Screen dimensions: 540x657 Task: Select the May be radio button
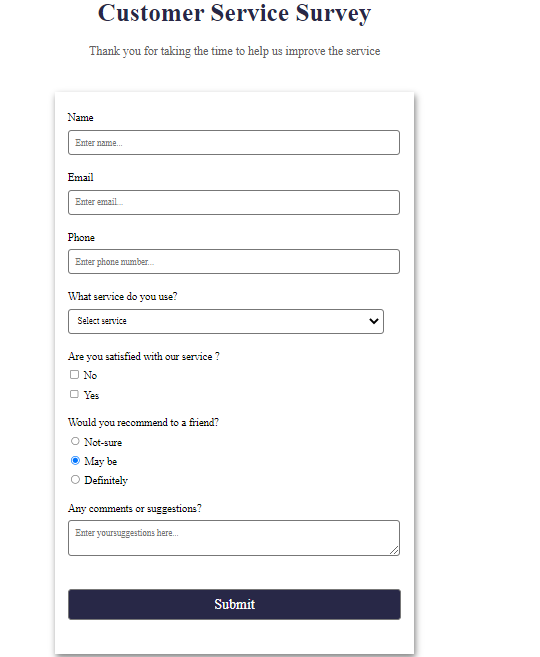[75, 460]
